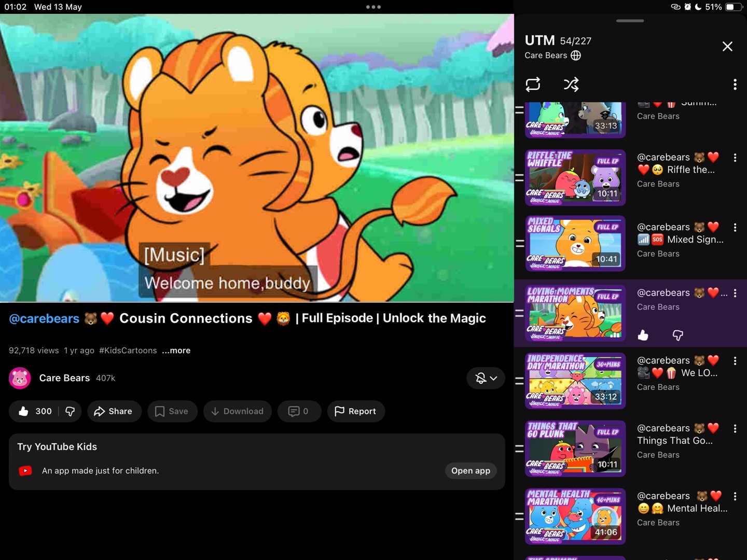
Task: Tap the 01:02 clock in status bar
Action: point(16,7)
